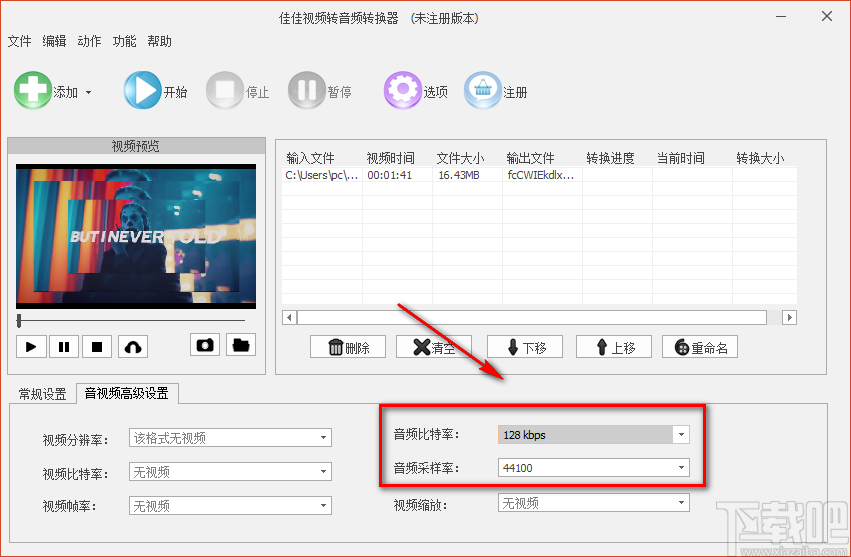Click the 重命名 rename button
The width and height of the screenshot is (851, 557).
click(700, 347)
